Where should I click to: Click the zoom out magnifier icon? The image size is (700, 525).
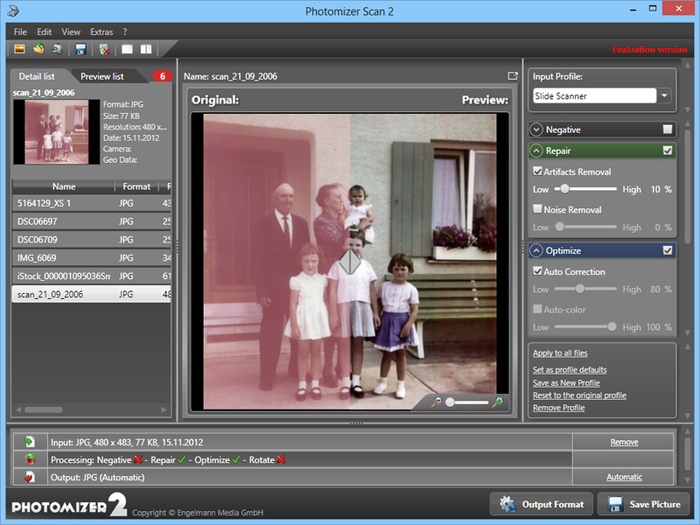point(436,401)
